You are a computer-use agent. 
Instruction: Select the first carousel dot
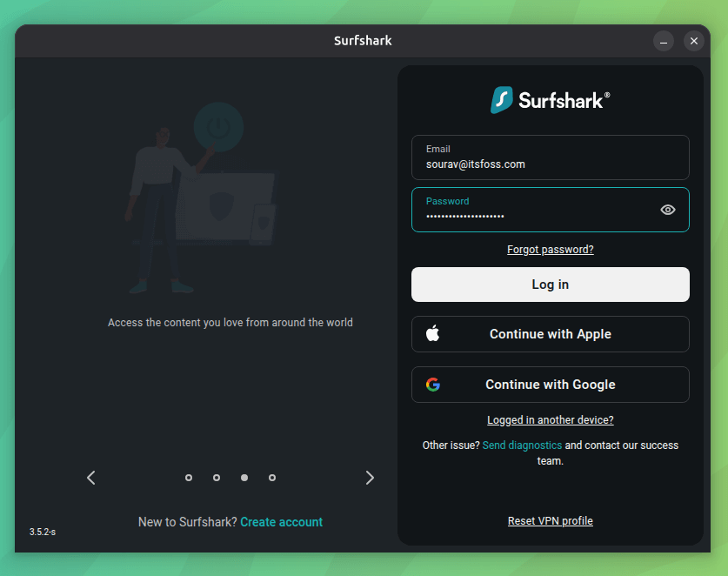pyautogui.click(x=189, y=478)
